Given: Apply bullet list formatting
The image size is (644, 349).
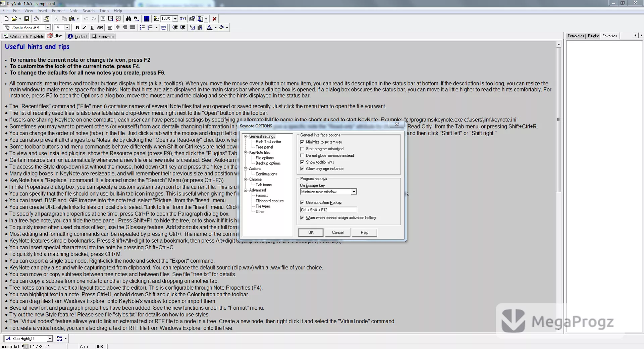Looking at the screenshot, I should (142, 28).
